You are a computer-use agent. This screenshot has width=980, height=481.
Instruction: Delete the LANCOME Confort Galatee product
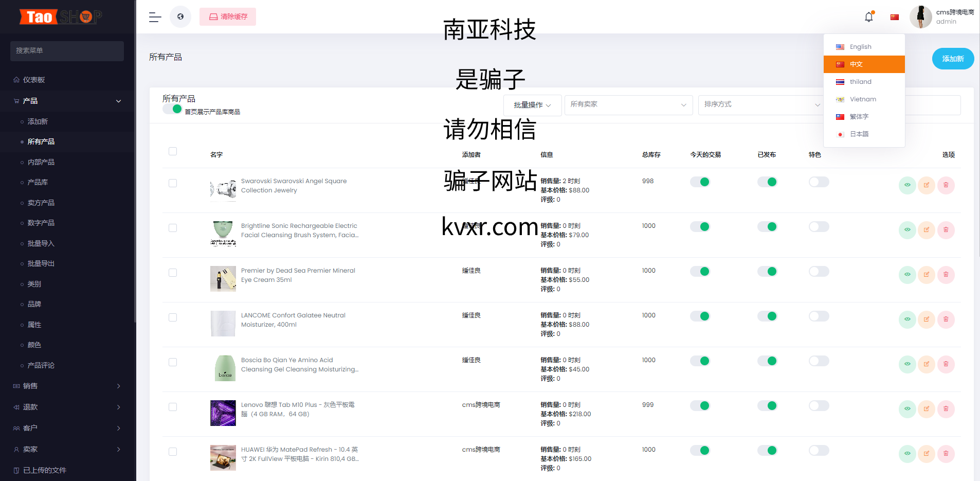(x=946, y=319)
